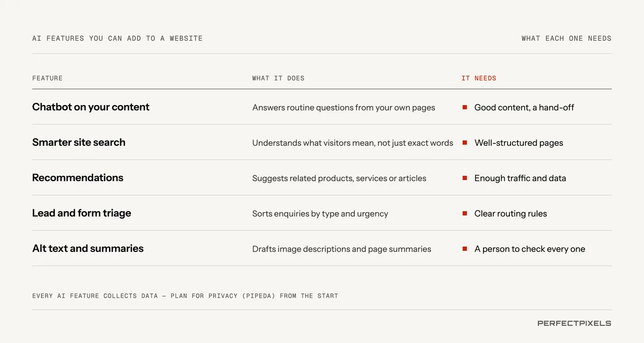
Task: Select the 'Chatbot on your content' feature
Action: tap(91, 107)
